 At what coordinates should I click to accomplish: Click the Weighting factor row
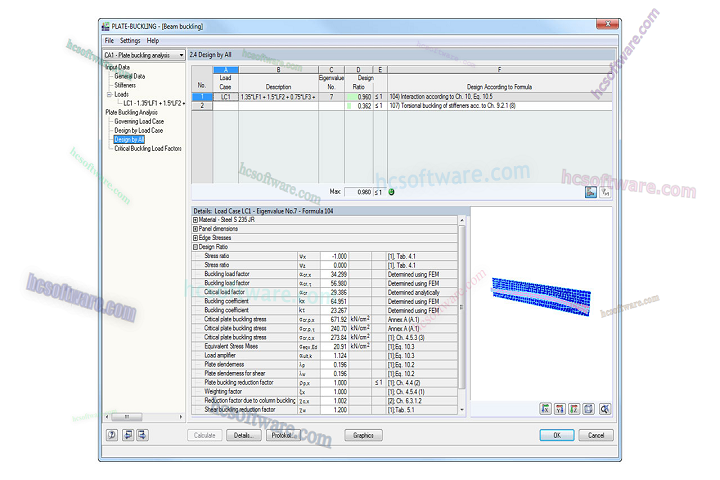click(x=325, y=392)
